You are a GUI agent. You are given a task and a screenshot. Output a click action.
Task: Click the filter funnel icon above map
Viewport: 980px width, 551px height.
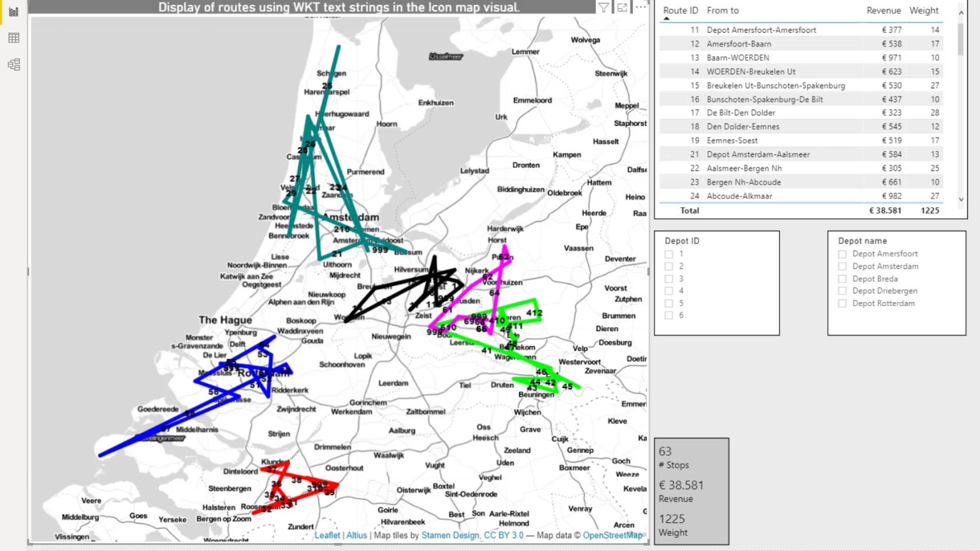604,8
